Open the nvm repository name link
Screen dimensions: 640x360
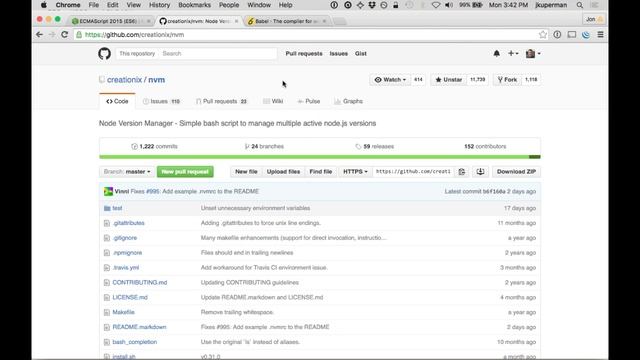(156, 80)
